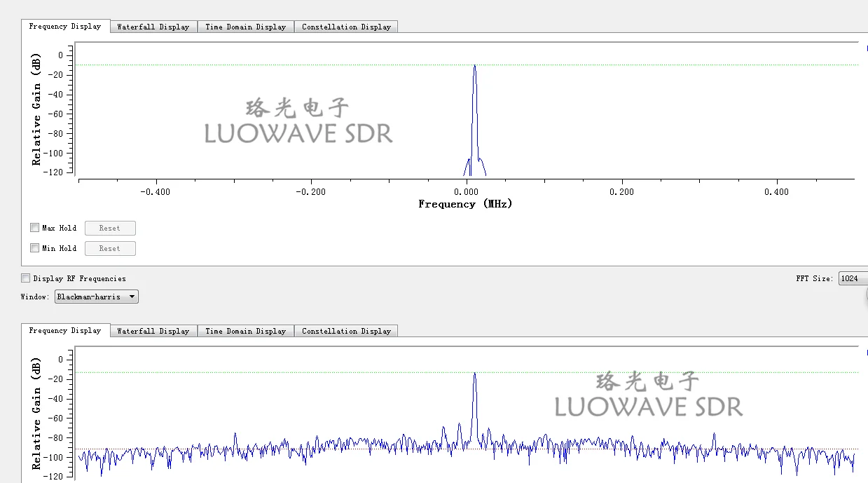Open the lower Waterfall Display tab
Viewport: 868px width, 483px height.
tap(153, 331)
